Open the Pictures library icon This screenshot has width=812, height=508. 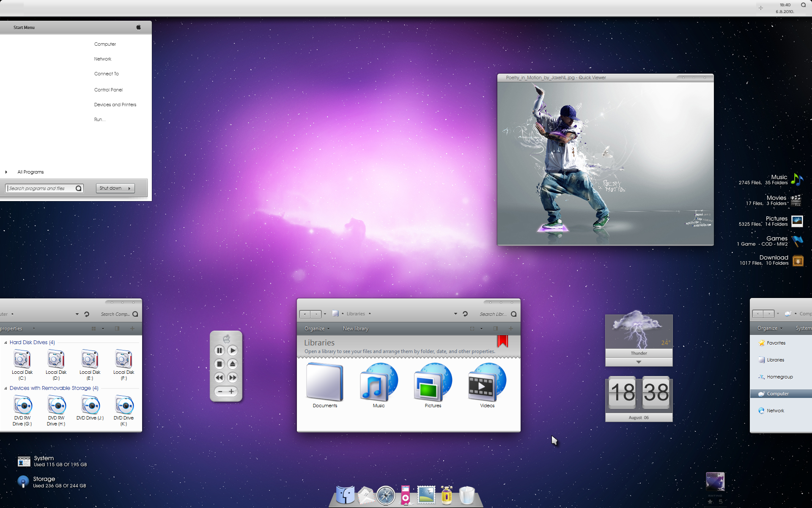[x=433, y=382]
